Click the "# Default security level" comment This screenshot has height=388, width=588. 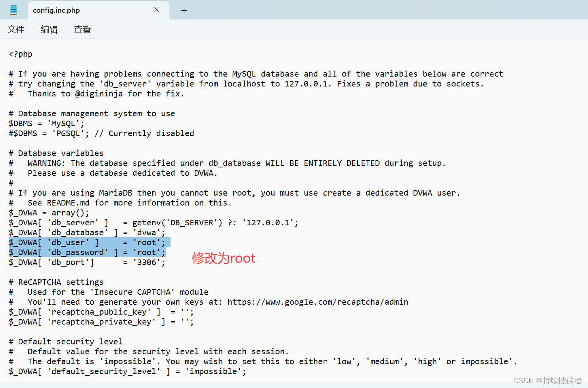(65, 342)
